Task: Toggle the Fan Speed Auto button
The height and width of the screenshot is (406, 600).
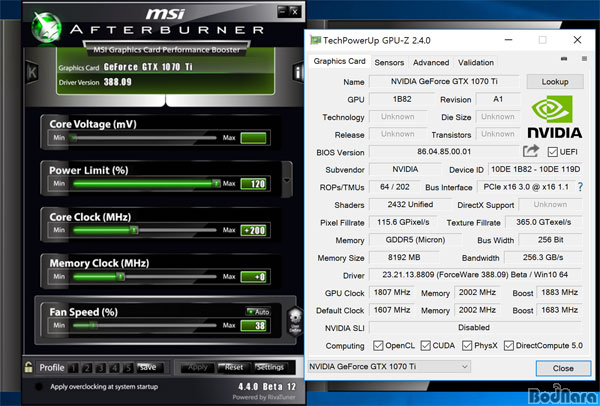Action: pyautogui.click(x=258, y=311)
